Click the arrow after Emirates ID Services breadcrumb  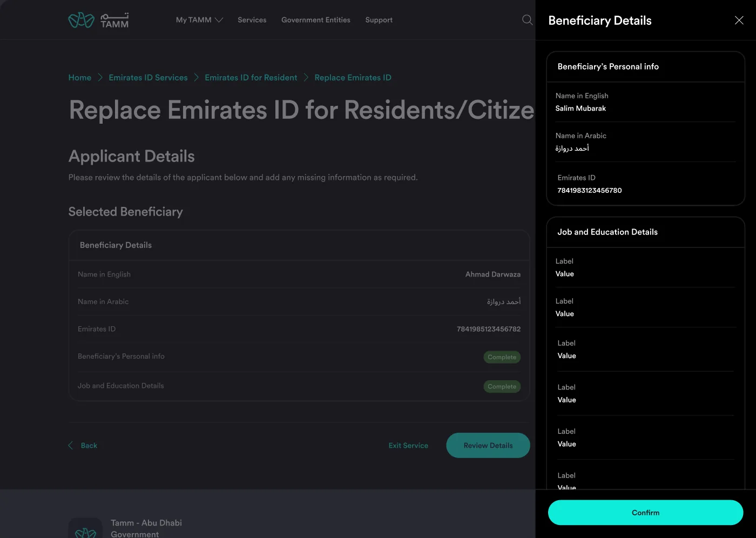click(196, 78)
